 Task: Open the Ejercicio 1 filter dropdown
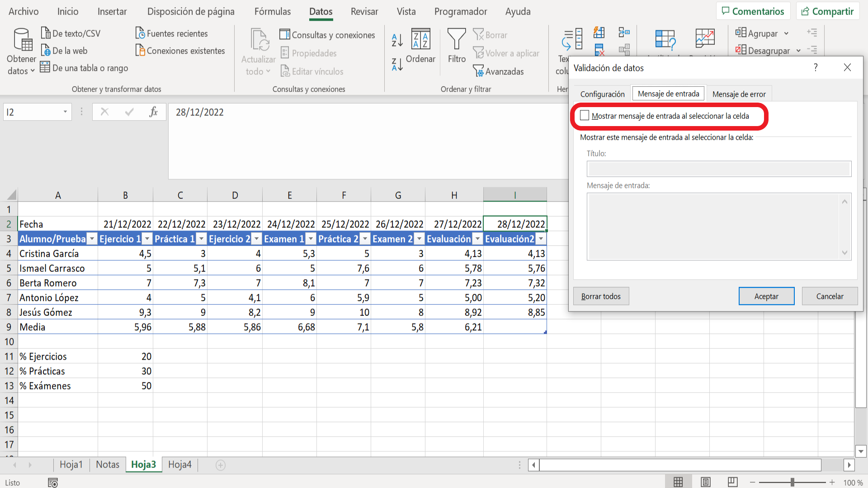coord(147,239)
